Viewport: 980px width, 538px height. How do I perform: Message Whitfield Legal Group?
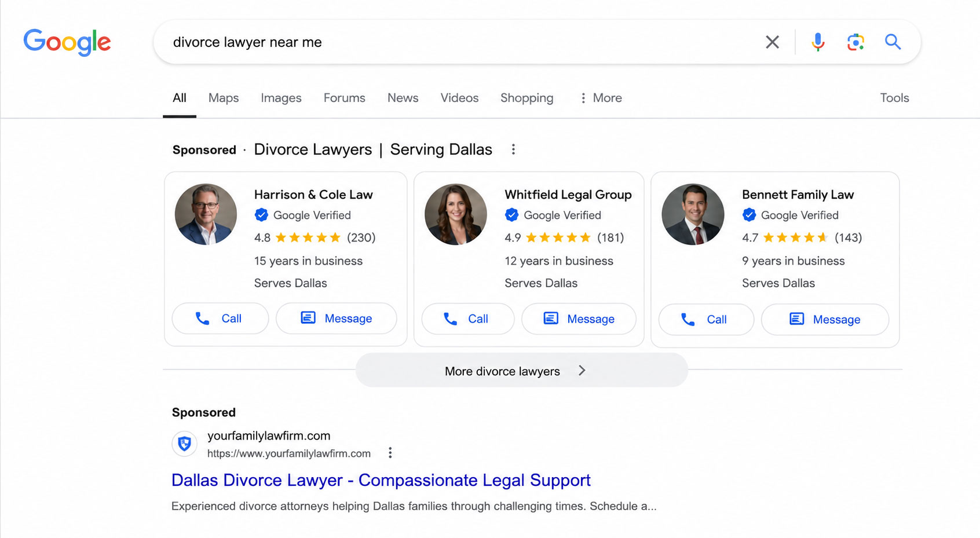click(579, 319)
